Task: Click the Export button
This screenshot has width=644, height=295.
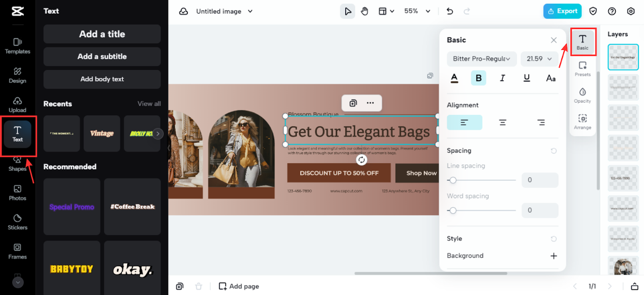Action: click(x=562, y=11)
